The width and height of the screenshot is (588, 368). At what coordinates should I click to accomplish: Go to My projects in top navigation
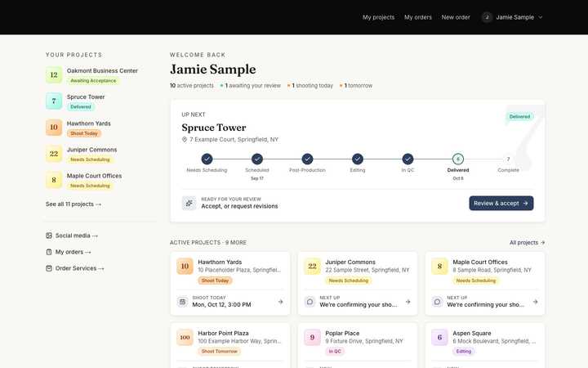tap(378, 17)
